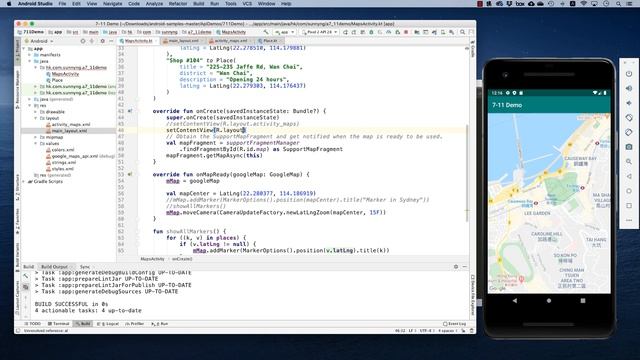The height and width of the screenshot is (360, 640).
Task: Click the emulator rotate left icon
Action: coord(629,118)
